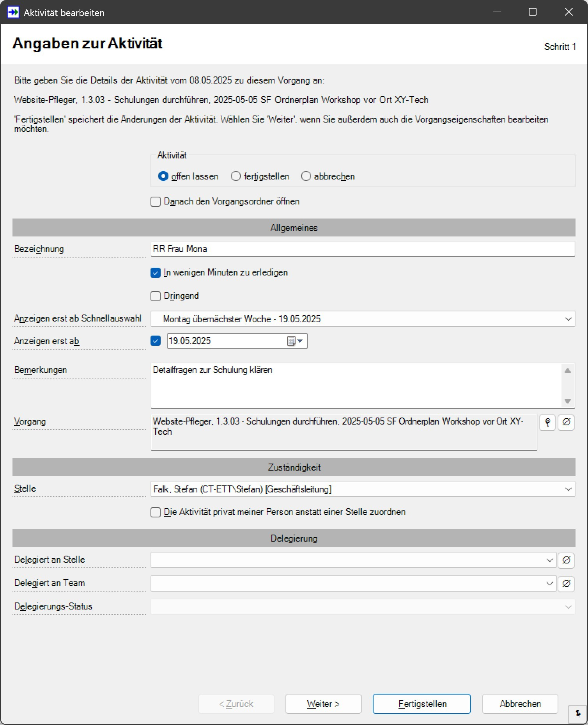The height and width of the screenshot is (725, 588).
Task: Click into the Bemerkungen text area
Action: pyautogui.click(x=356, y=386)
